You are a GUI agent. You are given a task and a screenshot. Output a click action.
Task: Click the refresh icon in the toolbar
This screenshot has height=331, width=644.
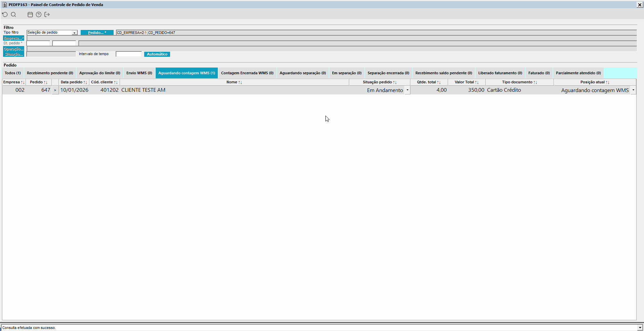coord(5,14)
